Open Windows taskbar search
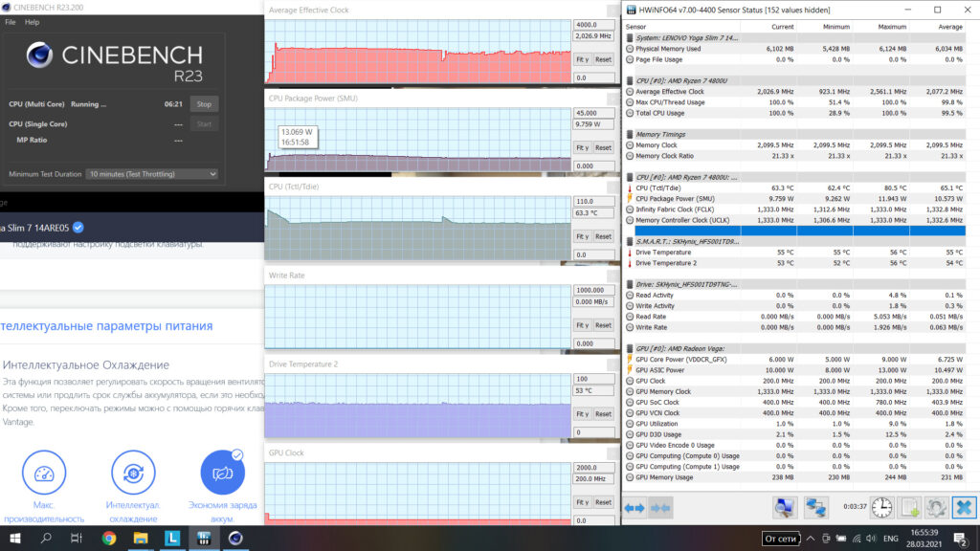The width and height of the screenshot is (980, 551). [x=46, y=538]
